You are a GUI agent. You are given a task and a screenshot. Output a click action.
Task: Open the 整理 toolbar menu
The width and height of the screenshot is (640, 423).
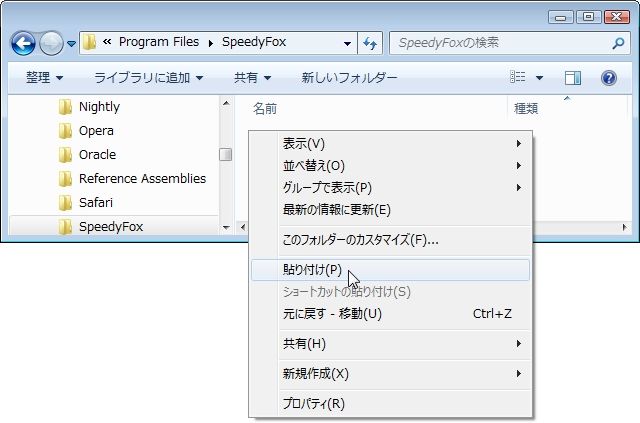[x=44, y=77]
